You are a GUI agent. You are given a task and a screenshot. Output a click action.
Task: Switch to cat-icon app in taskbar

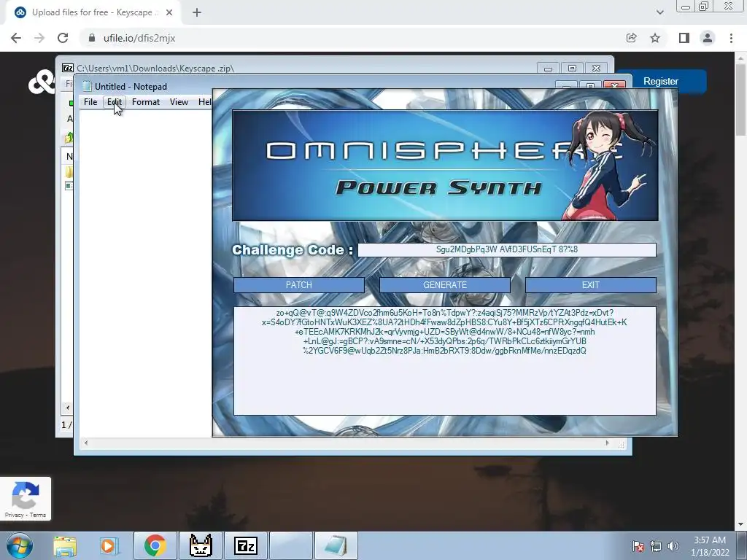201,545
